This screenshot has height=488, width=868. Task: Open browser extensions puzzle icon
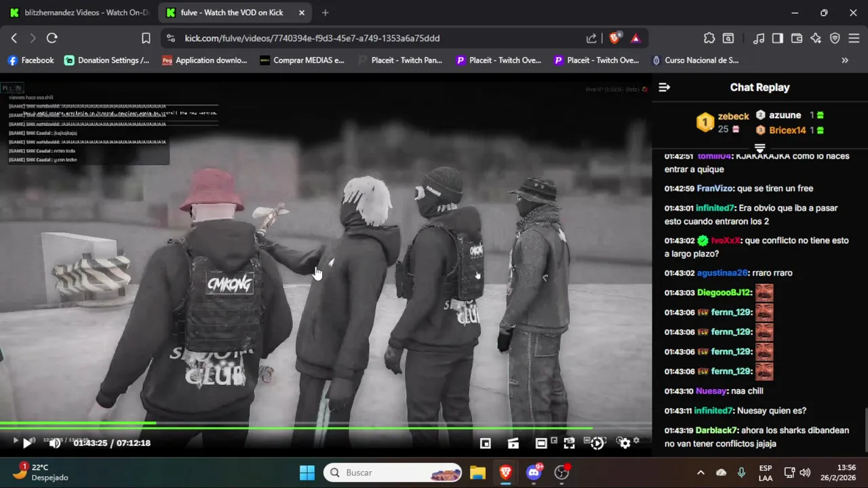(709, 39)
